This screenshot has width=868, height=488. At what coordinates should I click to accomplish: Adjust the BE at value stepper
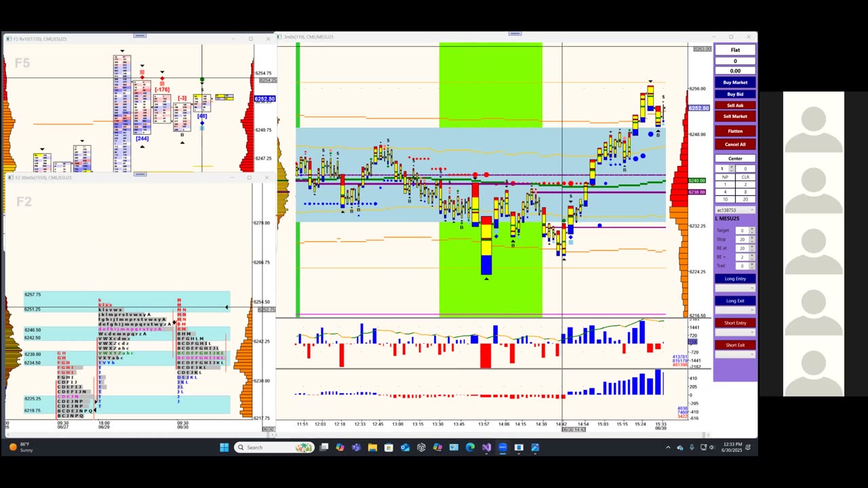click(752, 248)
